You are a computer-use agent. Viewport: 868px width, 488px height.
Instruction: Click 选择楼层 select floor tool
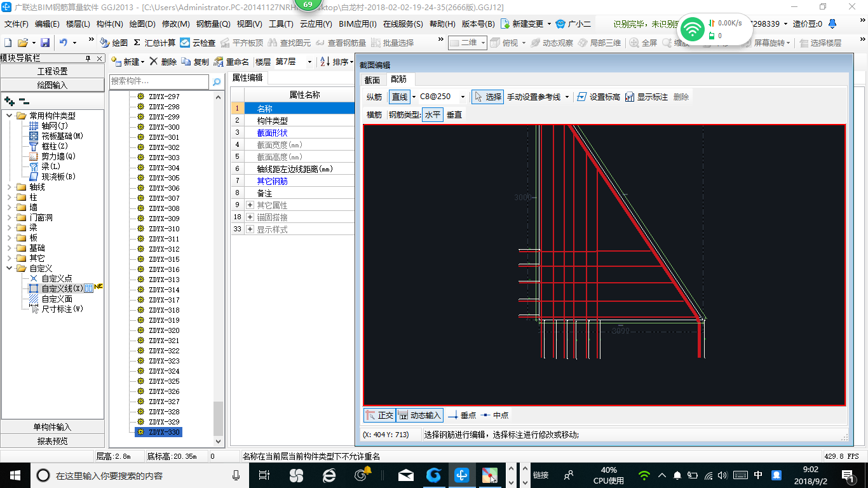[820, 43]
